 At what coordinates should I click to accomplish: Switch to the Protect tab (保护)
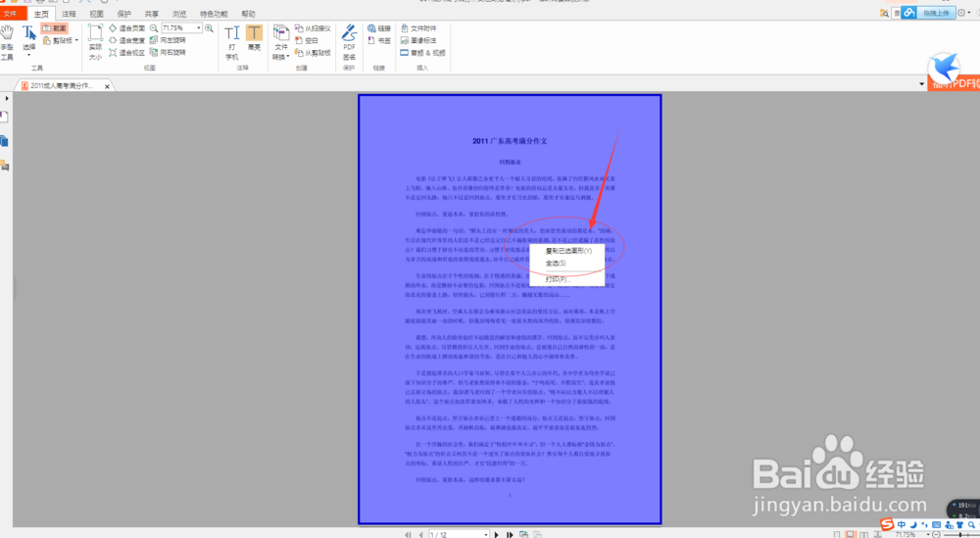123,14
